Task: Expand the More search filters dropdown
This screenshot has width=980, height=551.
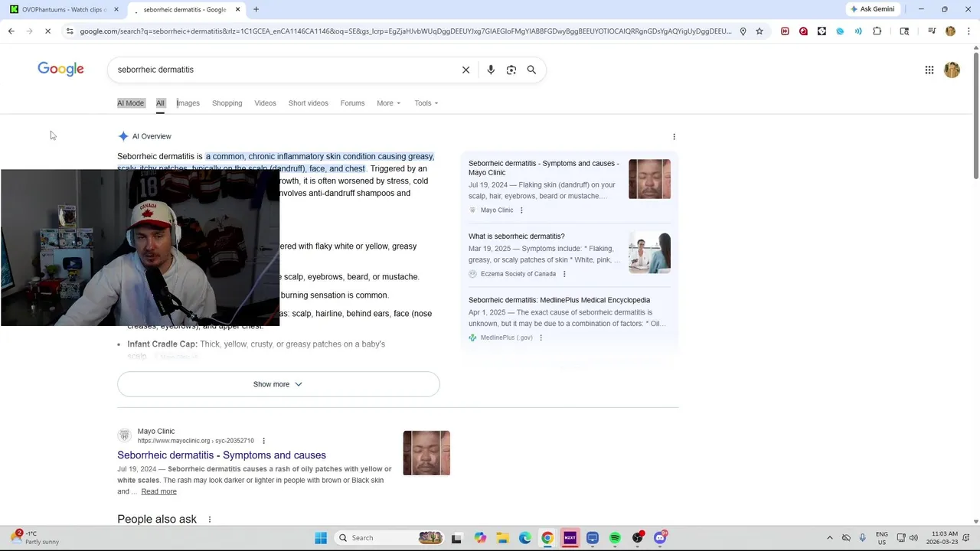Action: pyautogui.click(x=388, y=103)
